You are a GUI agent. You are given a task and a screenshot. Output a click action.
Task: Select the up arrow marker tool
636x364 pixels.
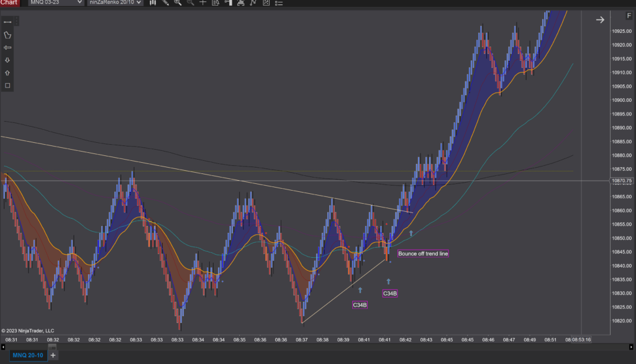pos(7,73)
